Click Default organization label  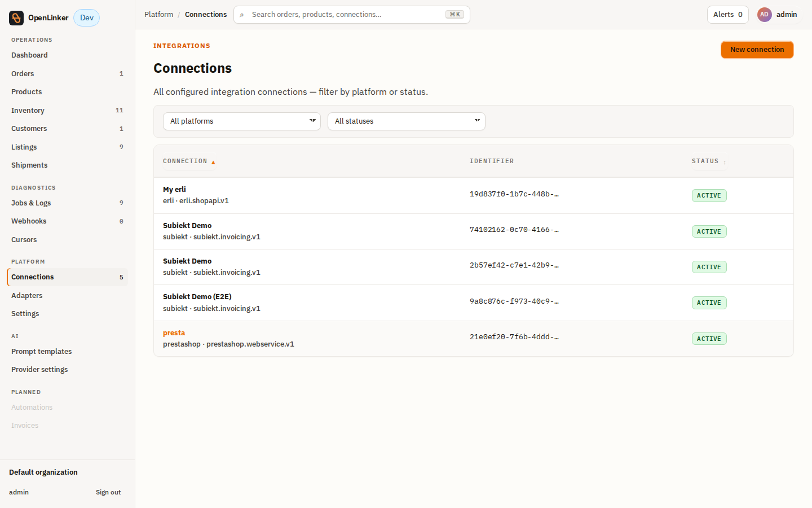(x=43, y=472)
